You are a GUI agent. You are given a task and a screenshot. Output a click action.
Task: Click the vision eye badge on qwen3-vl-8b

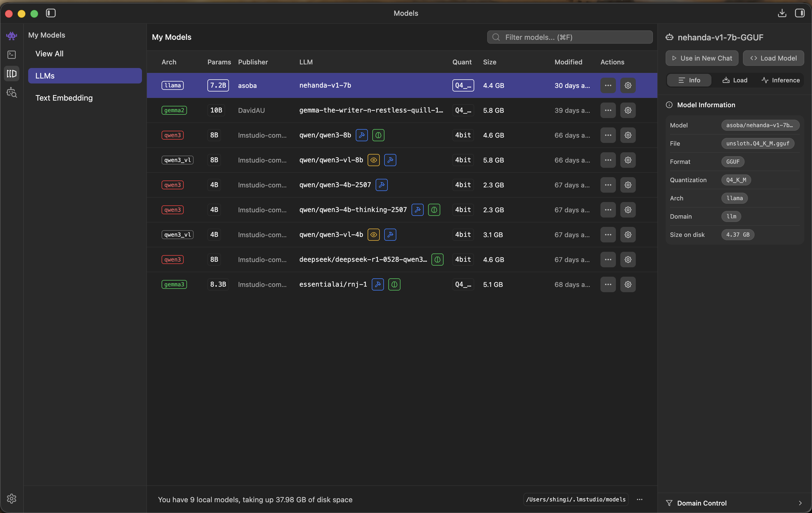tap(373, 160)
